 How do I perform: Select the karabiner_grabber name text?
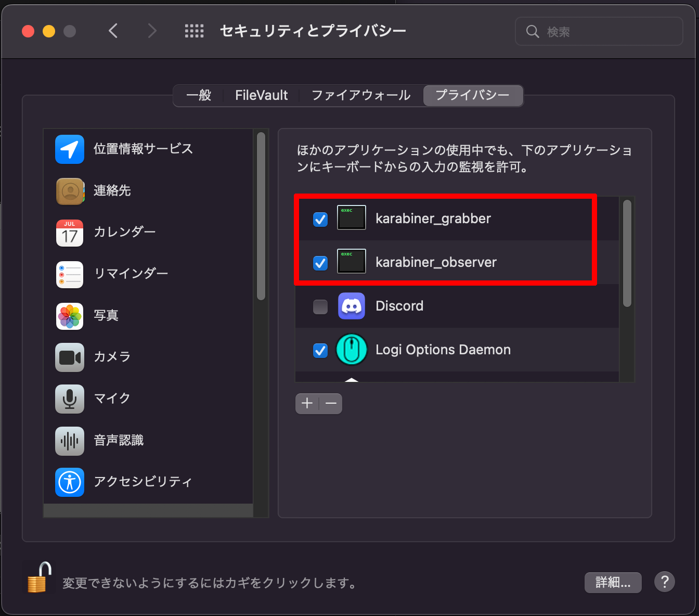point(433,219)
